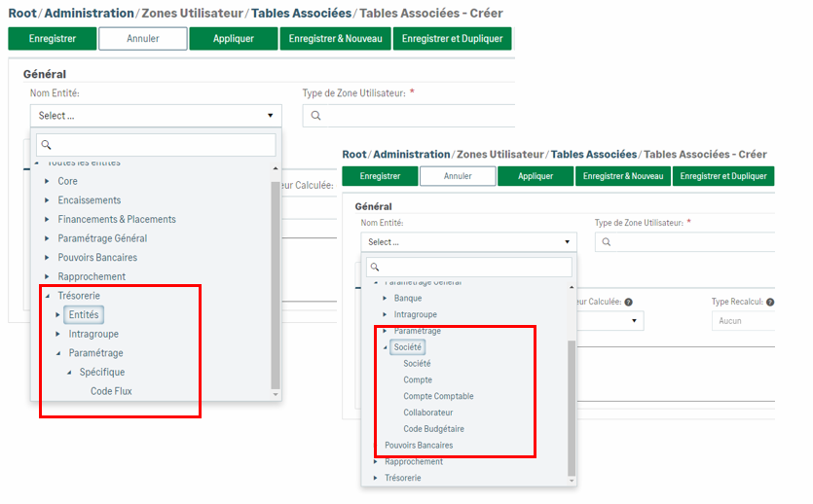This screenshot has height=504, width=813.
Task: Expand the Core node arrow
Action: pyautogui.click(x=47, y=181)
